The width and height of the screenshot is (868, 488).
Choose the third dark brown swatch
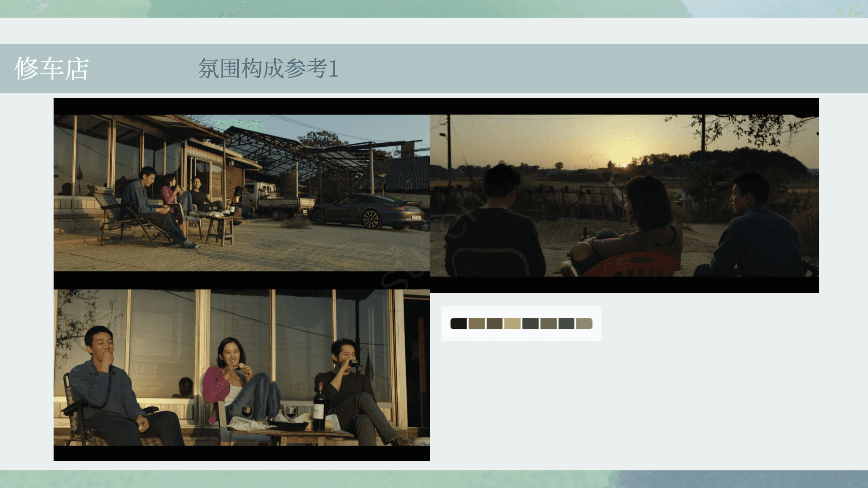coord(494,324)
